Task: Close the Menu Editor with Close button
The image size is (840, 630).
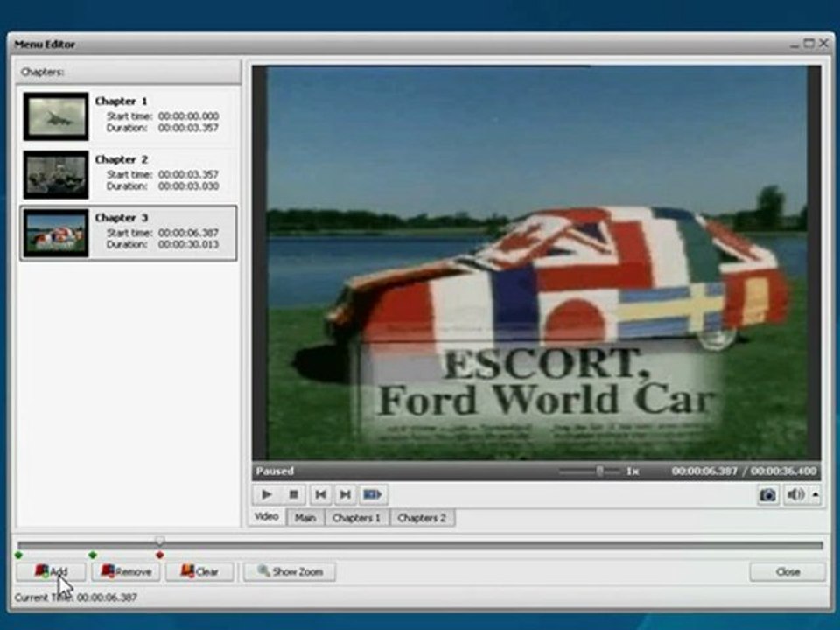Action: tap(787, 571)
